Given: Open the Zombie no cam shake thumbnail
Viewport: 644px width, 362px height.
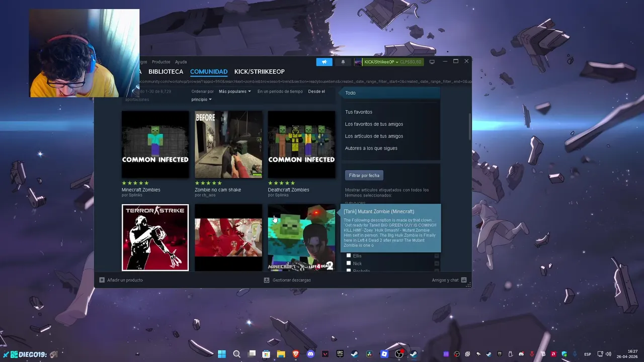Looking at the screenshot, I should (228, 144).
